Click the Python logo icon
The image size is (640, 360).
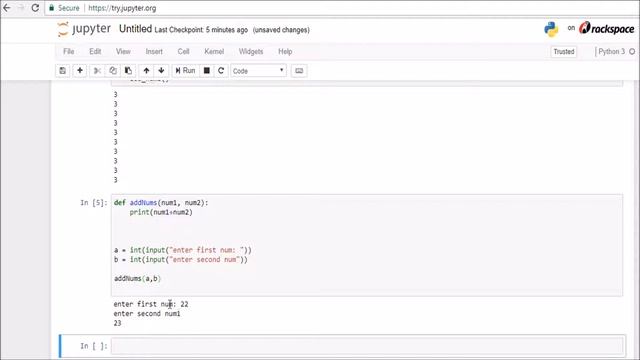[x=551, y=29]
